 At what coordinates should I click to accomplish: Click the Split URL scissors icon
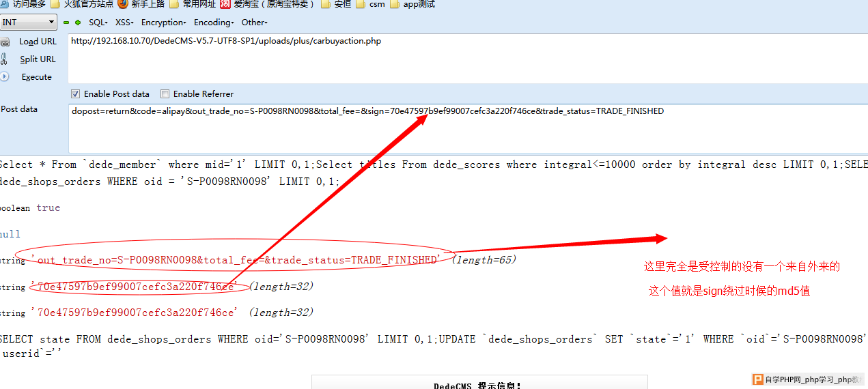point(4,59)
